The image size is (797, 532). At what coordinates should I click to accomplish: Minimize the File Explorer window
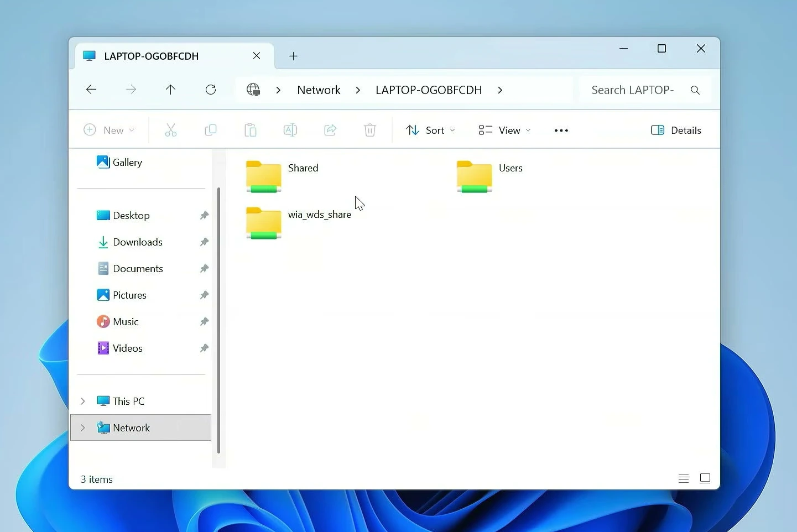(624, 49)
